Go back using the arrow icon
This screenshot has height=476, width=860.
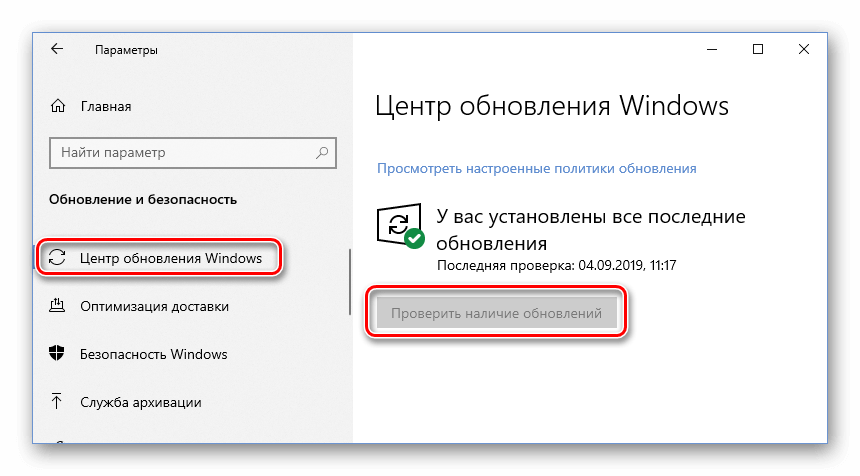click(x=57, y=49)
